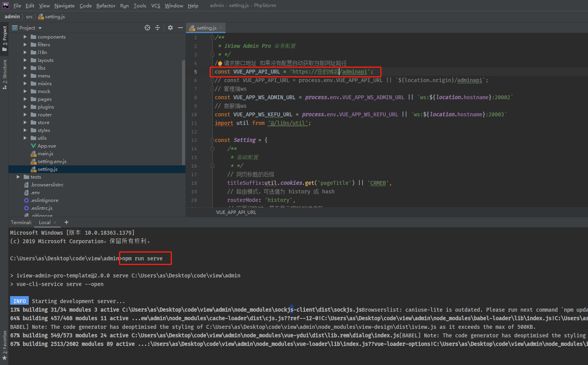Click the Project panel vertical scrollbar
This screenshot has height=365, width=588.
184,112
